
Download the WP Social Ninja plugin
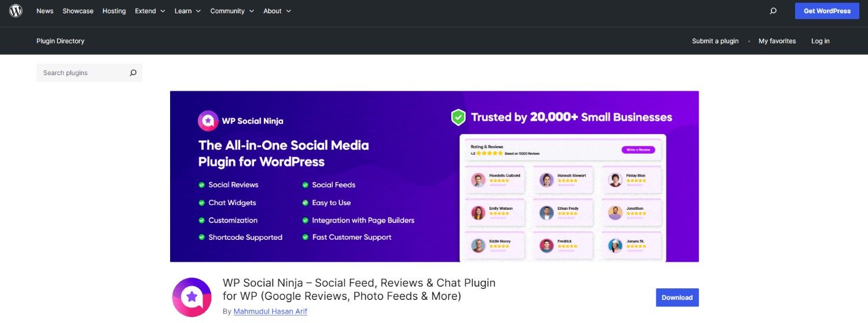tap(677, 298)
